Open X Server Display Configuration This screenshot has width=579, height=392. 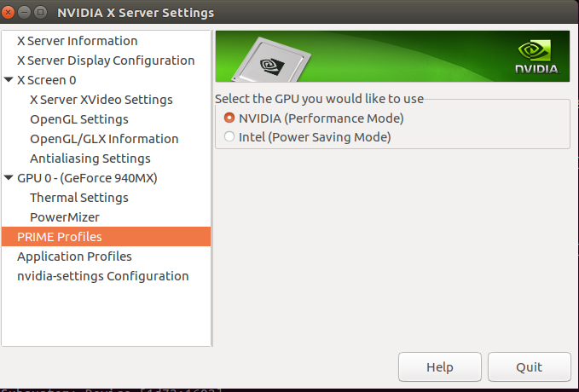tap(106, 61)
